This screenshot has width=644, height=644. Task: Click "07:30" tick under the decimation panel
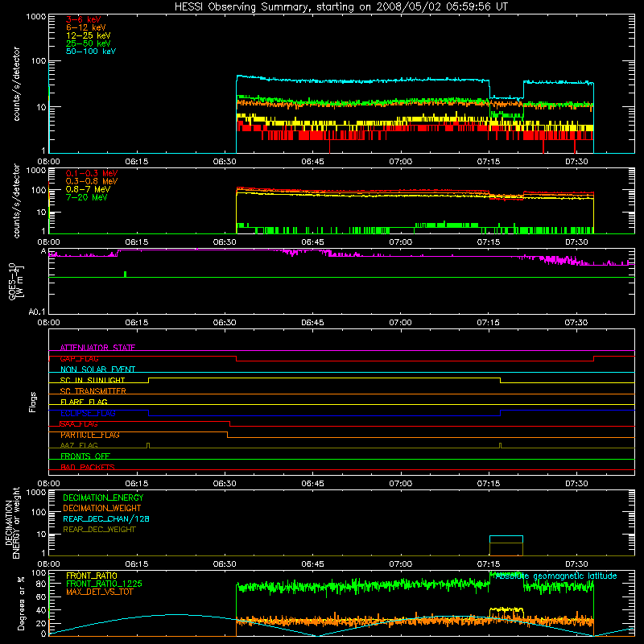point(576,564)
